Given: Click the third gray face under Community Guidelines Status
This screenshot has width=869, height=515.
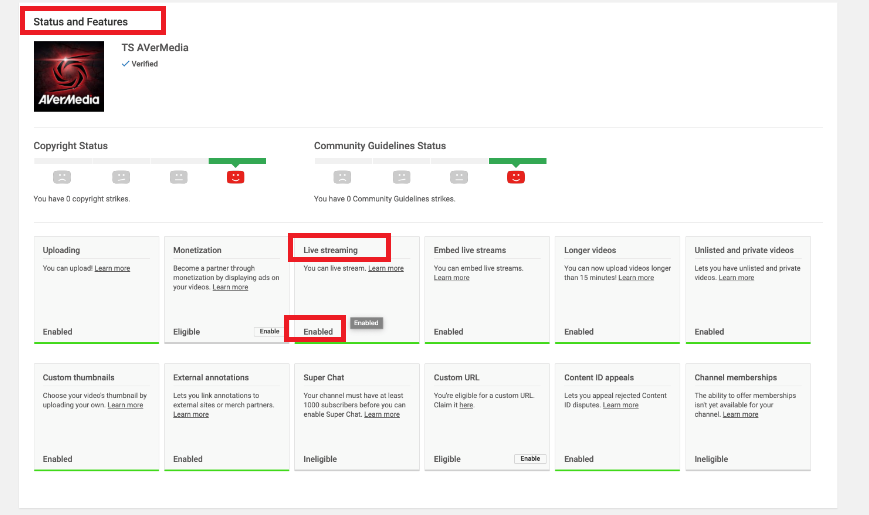Looking at the screenshot, I should click(x=459, y=177).
